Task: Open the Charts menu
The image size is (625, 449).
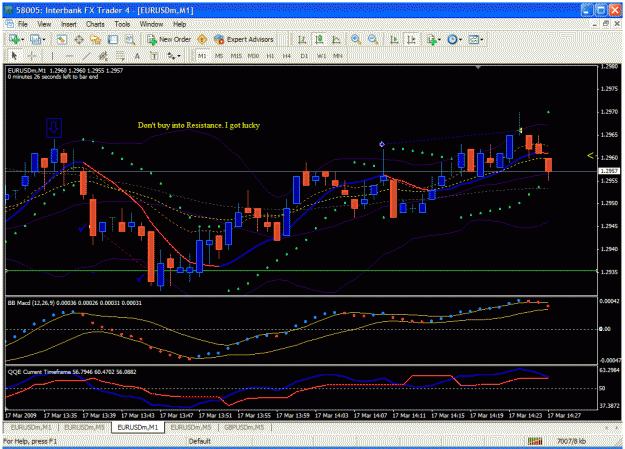Action: tap(95, 24)
